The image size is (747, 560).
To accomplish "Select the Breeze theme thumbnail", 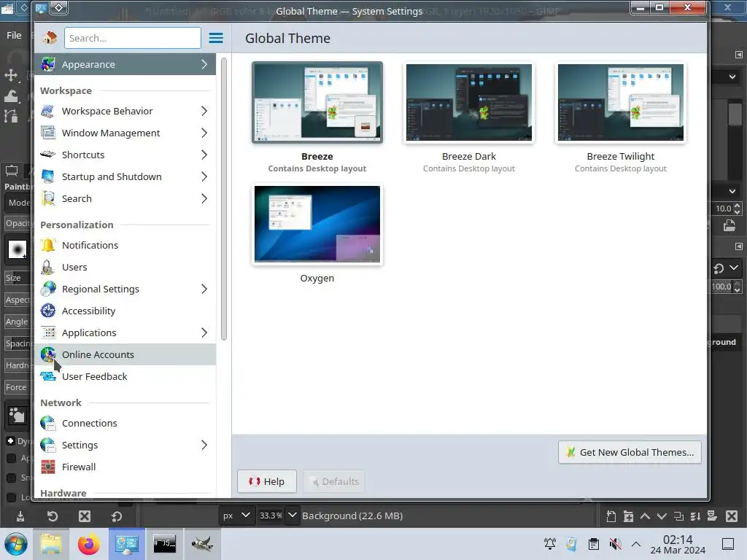I will pos(317,102).
